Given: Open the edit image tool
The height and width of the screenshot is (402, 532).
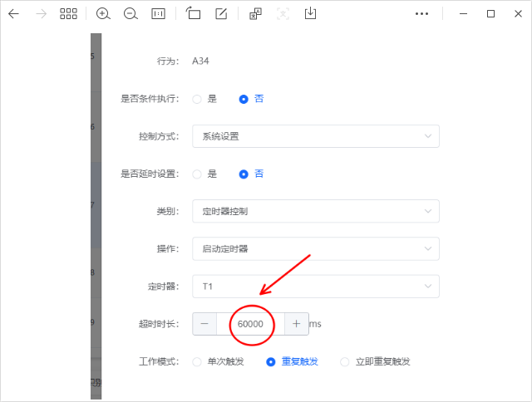Looking at the screenshot, I should (x=221, y=13).
